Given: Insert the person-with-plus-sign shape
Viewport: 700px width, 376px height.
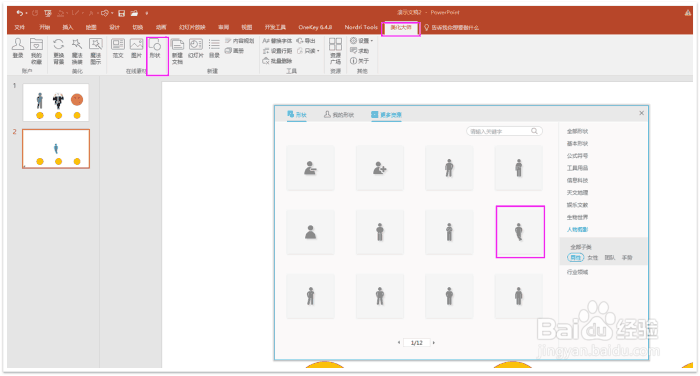Looking at the screenshot, I should pyautogui.click(x=380, y=168).
